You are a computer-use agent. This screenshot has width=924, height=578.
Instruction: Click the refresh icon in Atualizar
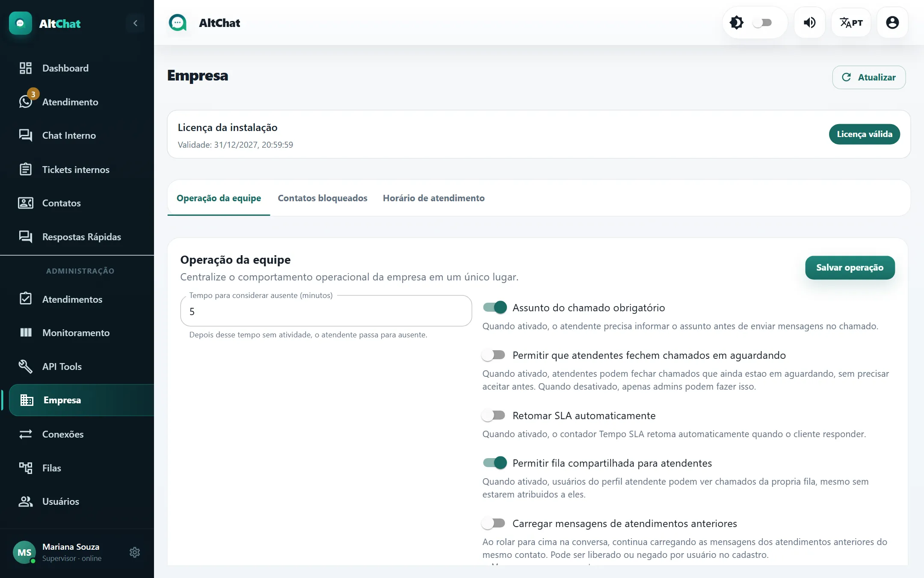pos(846,77)
